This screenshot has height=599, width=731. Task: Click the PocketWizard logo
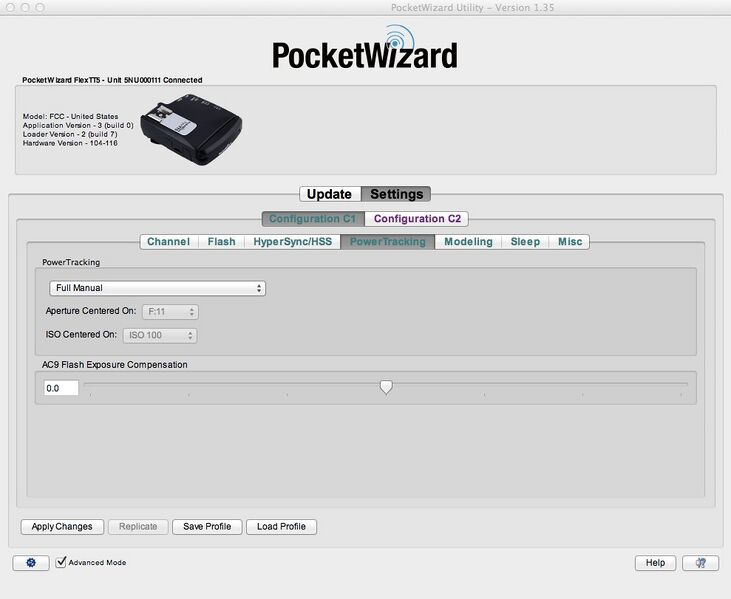click(365, 48)
